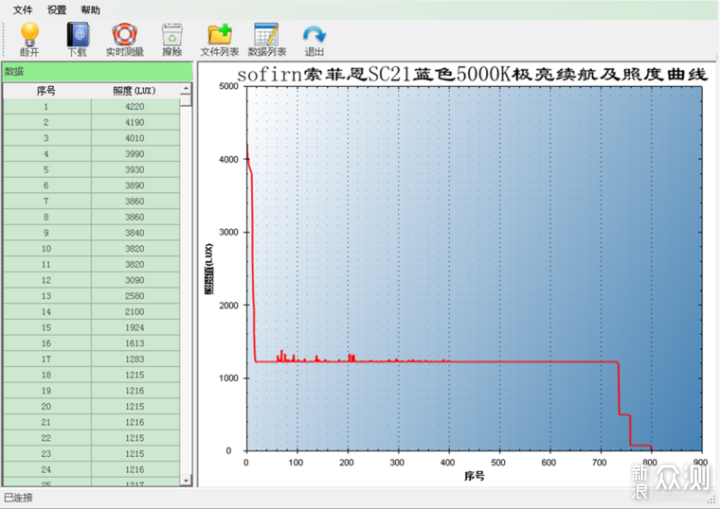Select row 17 value 1283

[135, 359]
